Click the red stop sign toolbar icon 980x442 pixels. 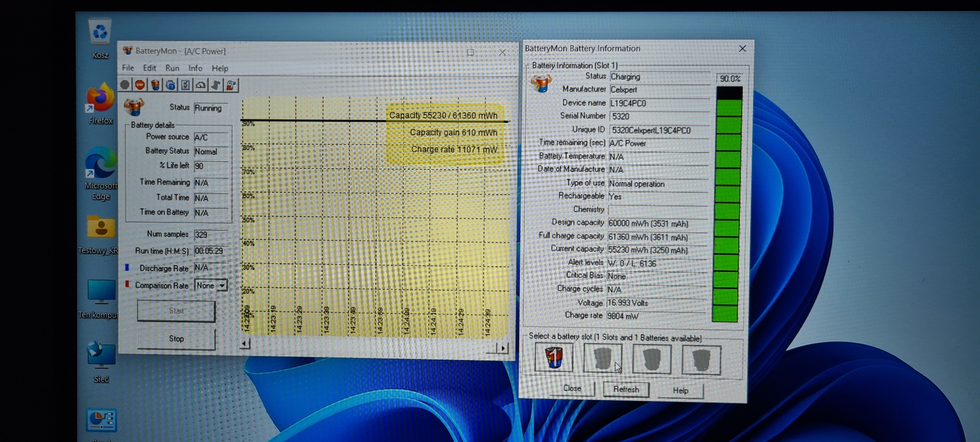(140, 85)
